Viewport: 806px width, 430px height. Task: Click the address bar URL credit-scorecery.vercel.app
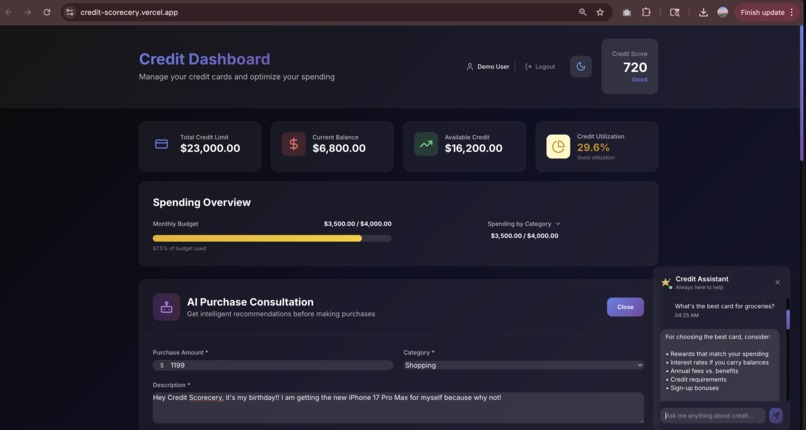(129, 12)
